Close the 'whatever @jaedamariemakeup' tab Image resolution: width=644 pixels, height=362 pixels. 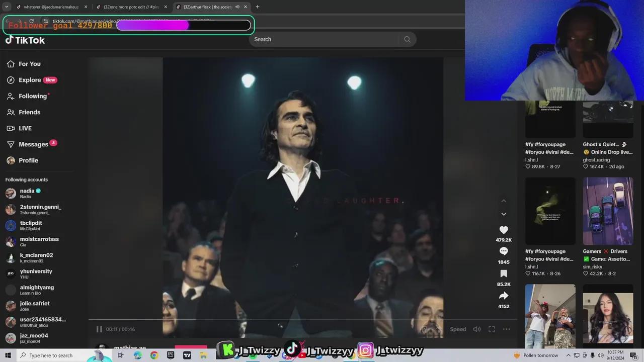click(86, 7)
